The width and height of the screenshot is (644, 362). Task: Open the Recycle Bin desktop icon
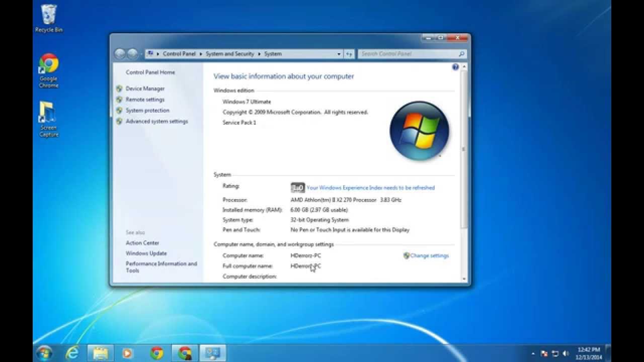(49, 19)
